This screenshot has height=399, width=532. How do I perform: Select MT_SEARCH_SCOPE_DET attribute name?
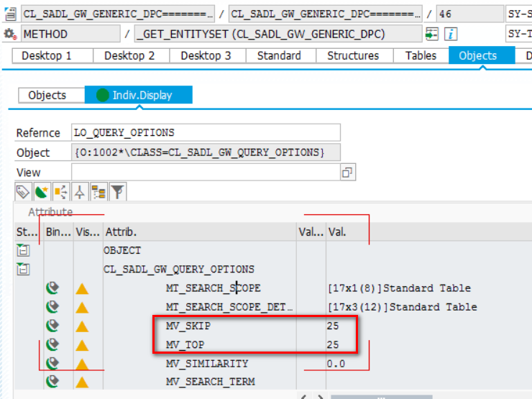(x=229, y=307)
